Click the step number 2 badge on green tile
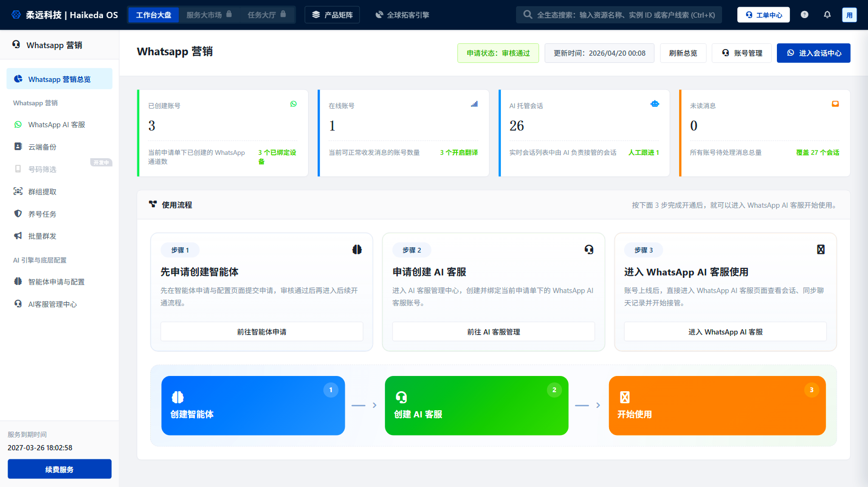 554,390
